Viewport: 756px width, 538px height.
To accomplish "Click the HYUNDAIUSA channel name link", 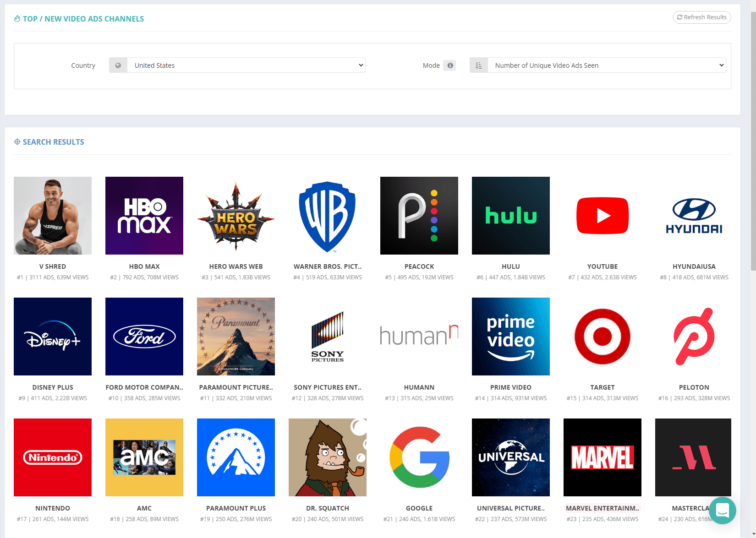I will click(693, 266).
